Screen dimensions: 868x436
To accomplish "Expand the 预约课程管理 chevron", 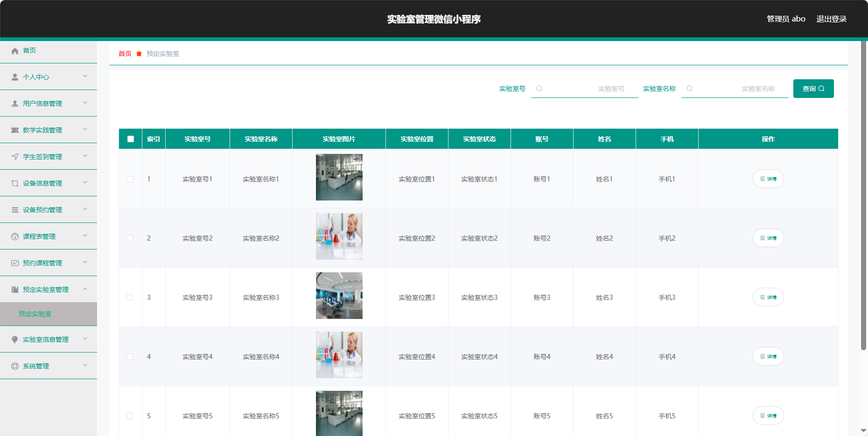I will (x=85, y=262).
